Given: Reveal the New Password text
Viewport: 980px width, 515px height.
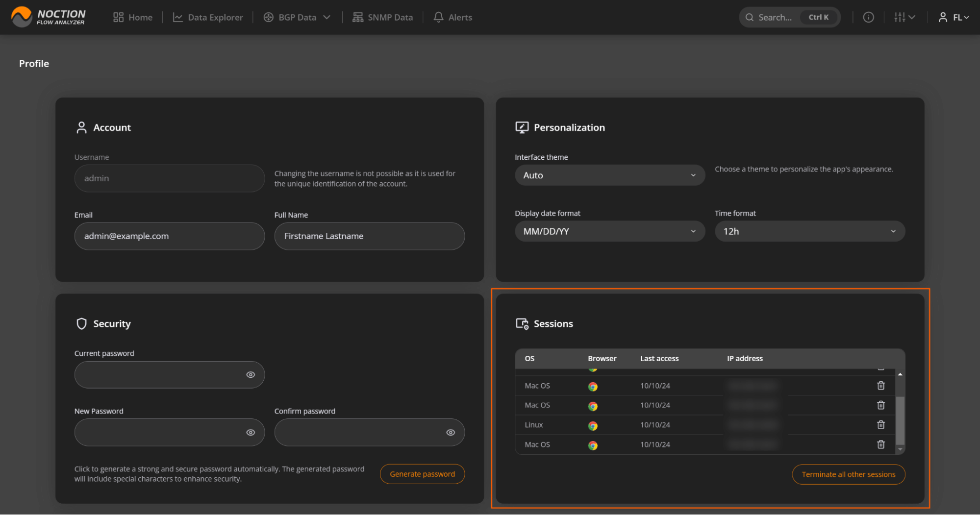Looking at the screenshot, I should (x=251, y=433).
